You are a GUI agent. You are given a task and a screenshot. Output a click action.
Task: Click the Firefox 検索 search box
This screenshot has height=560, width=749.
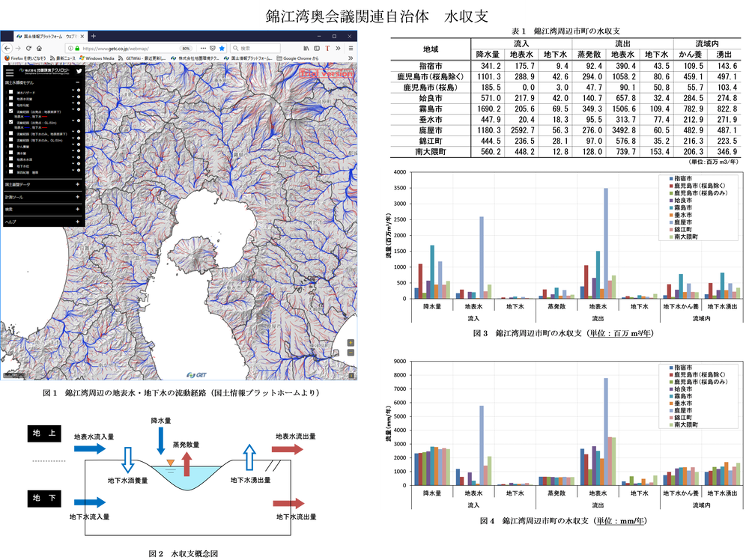pos(255,48)
